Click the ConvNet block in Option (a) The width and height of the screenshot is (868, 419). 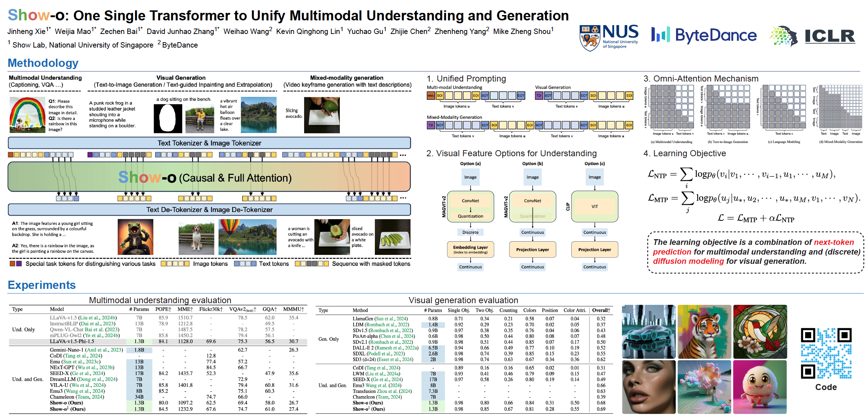coord(470,201)
